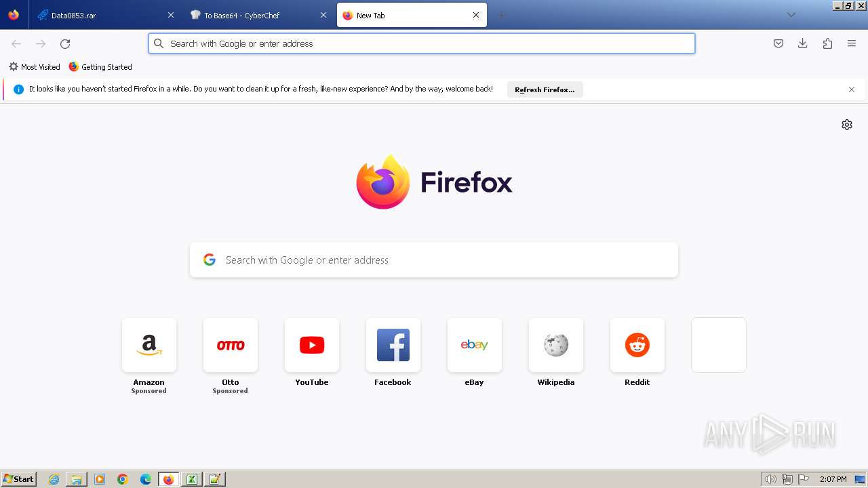Viewport: 868px width, 488px height.
Task: Close the New Tab tab
Action: [476, 15]
